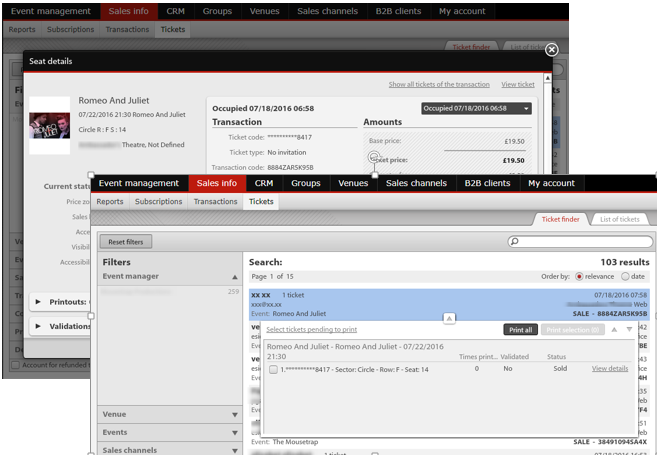
Task: Switch to Subscriptions subtab in front window
Action: [158, 202]
